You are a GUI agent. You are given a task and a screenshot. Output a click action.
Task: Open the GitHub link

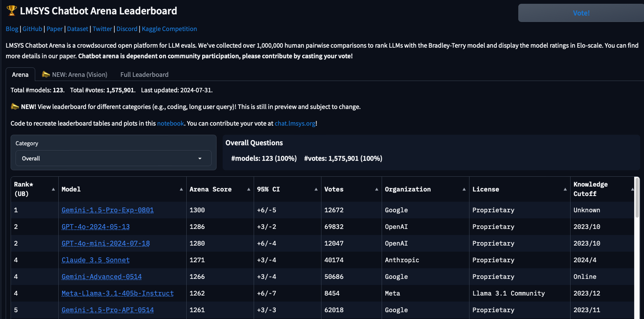point(32,29)
